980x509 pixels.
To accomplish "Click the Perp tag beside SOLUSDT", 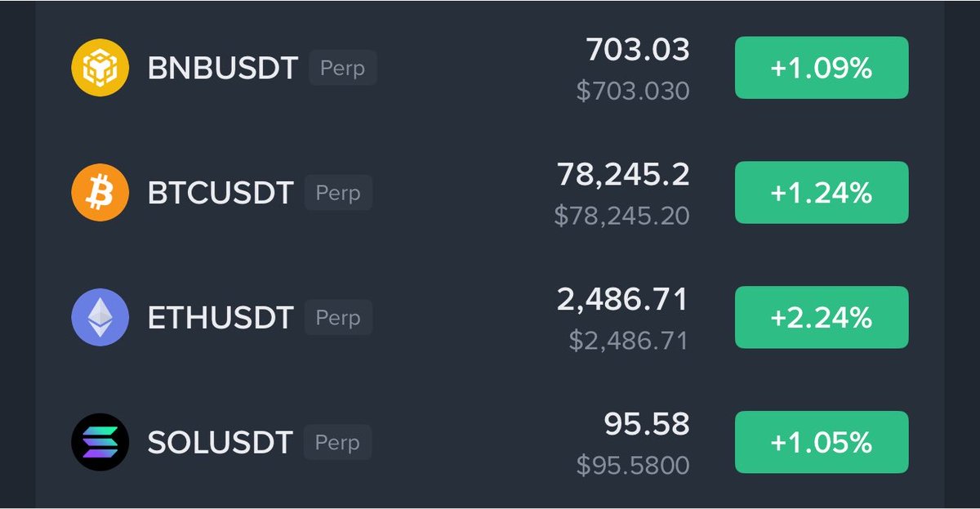I will 338,442.
